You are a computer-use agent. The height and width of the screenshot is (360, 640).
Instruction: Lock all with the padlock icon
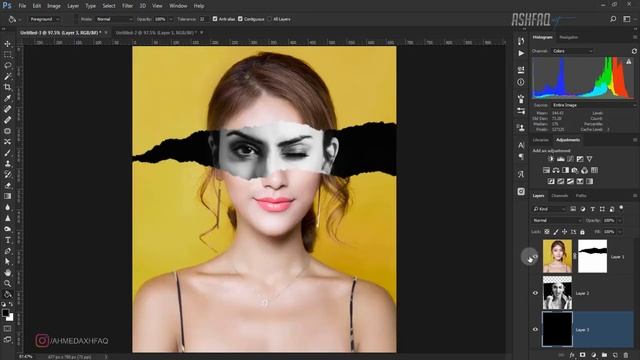point(582,232)
